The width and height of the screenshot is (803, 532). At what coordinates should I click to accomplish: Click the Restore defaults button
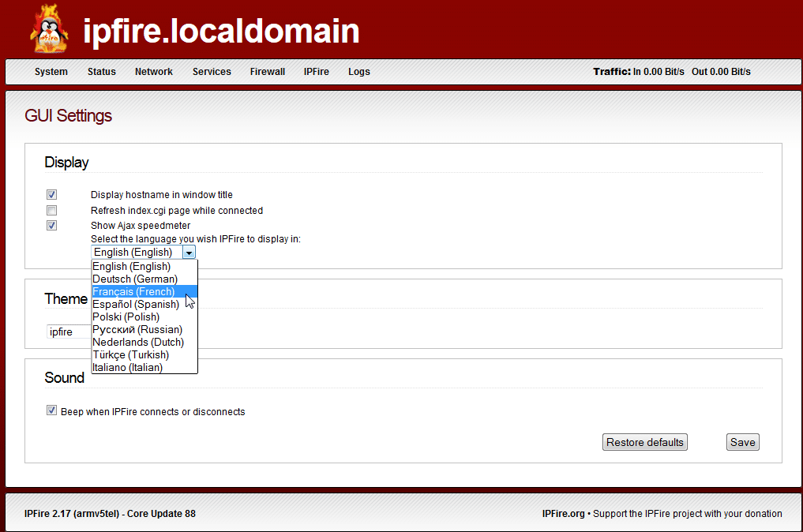tap(645, 442)
